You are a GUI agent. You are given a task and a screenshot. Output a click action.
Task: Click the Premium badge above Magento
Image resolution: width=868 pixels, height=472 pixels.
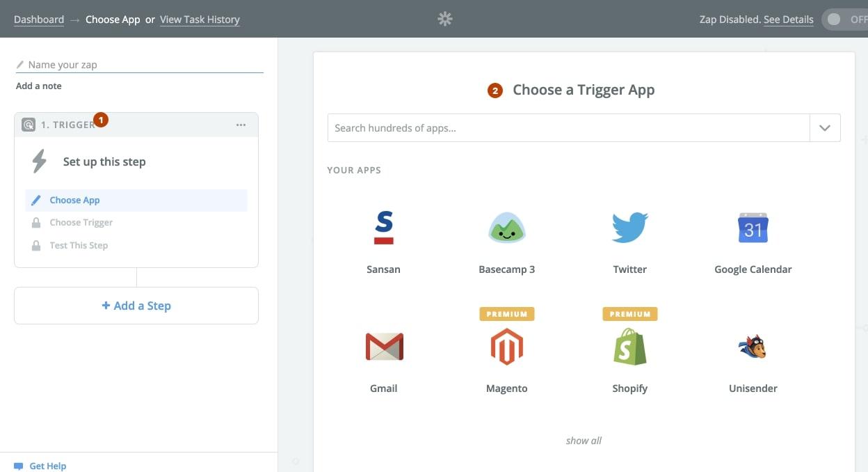[507, 314]
